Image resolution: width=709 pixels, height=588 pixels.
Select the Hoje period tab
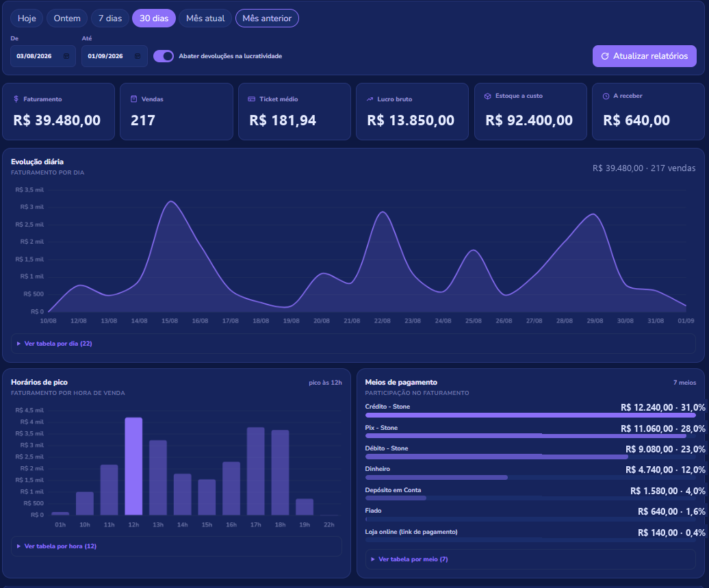27,18
